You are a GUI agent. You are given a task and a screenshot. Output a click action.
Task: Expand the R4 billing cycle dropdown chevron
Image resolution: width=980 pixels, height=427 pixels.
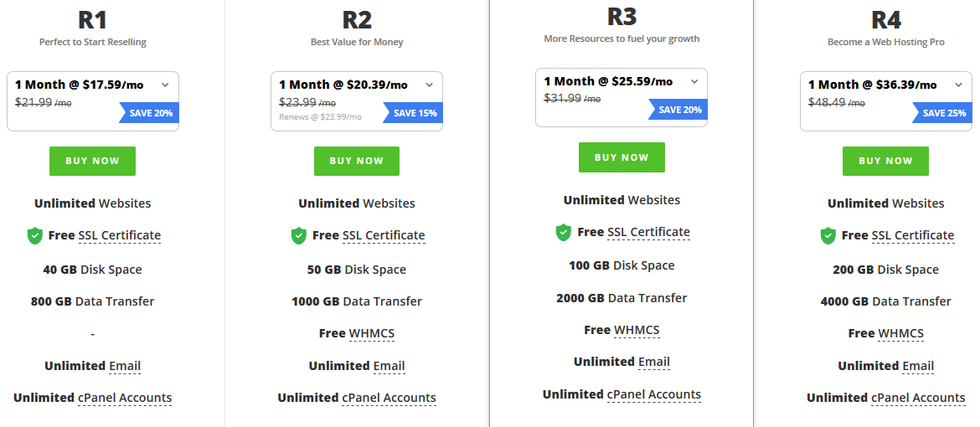959,85
